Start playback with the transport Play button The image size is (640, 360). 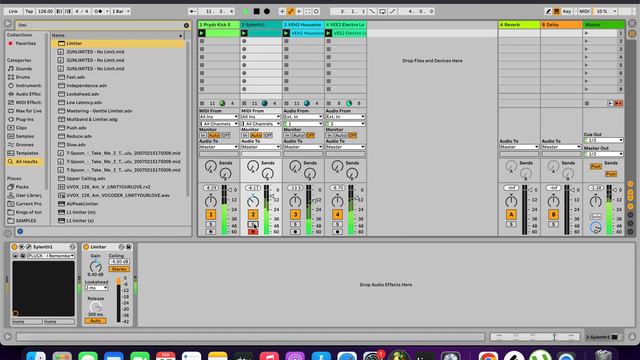246,11
